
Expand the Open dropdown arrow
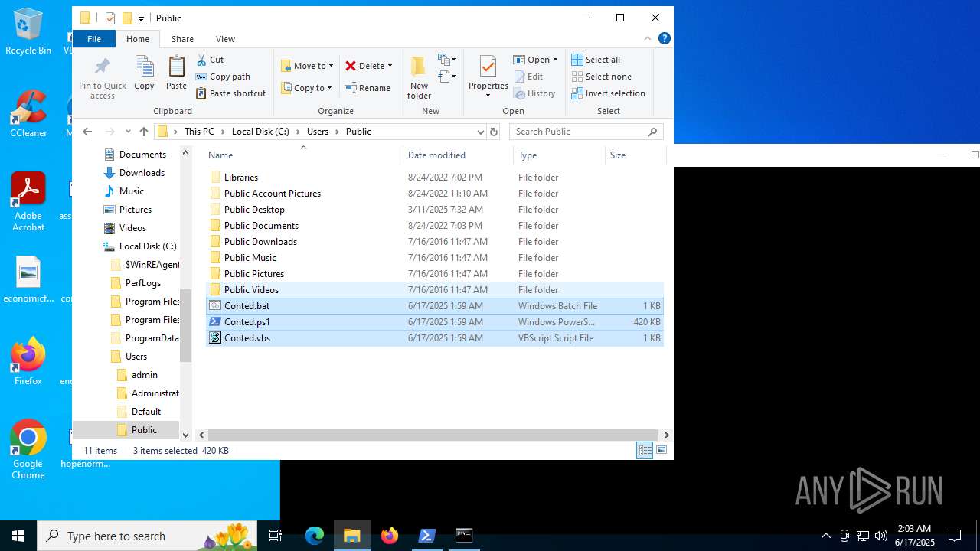tap(555, 60)
